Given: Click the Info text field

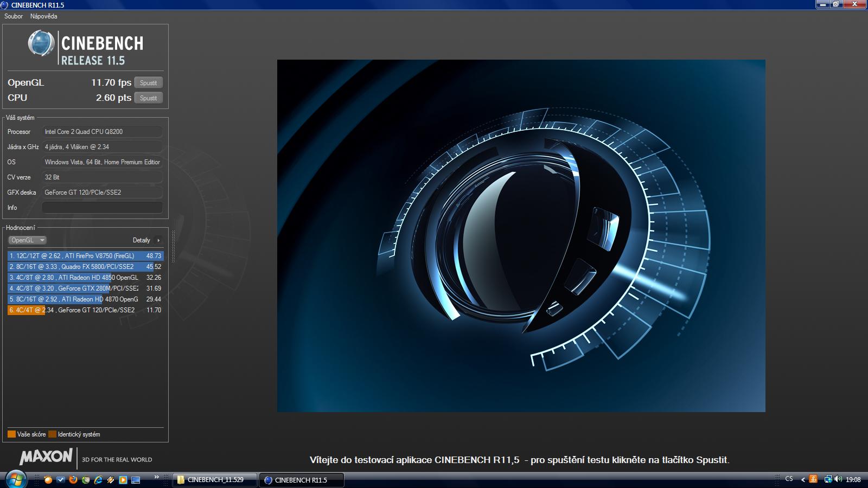Looking at the screenshot, I should coord(102,208).
